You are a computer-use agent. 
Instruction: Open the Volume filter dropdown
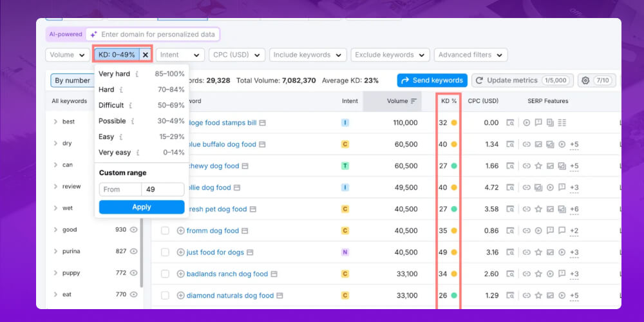click(x=68, y=55)
